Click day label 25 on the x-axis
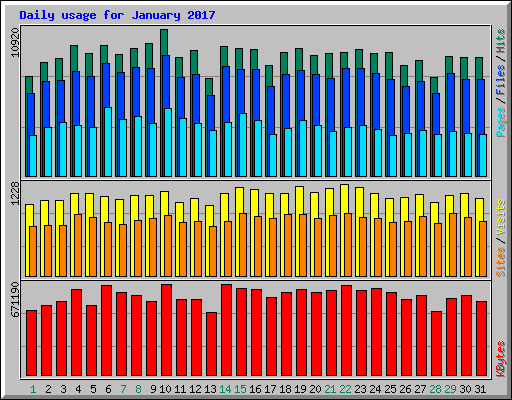512x400 pixels. [390, 389]
